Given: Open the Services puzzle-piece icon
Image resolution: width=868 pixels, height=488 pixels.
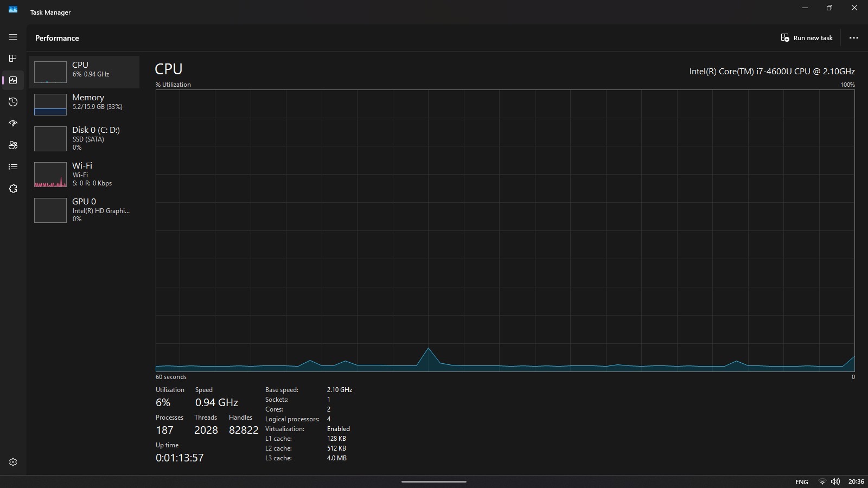Looking at the screenshot, I should pos(13,189).
